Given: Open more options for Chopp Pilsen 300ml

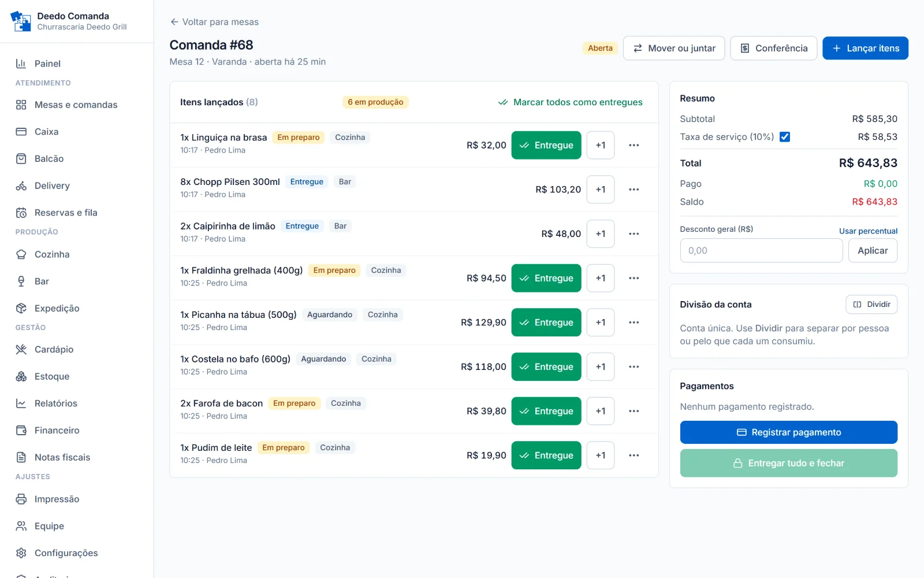Looking at the screenshot, I should click(634, 190).
